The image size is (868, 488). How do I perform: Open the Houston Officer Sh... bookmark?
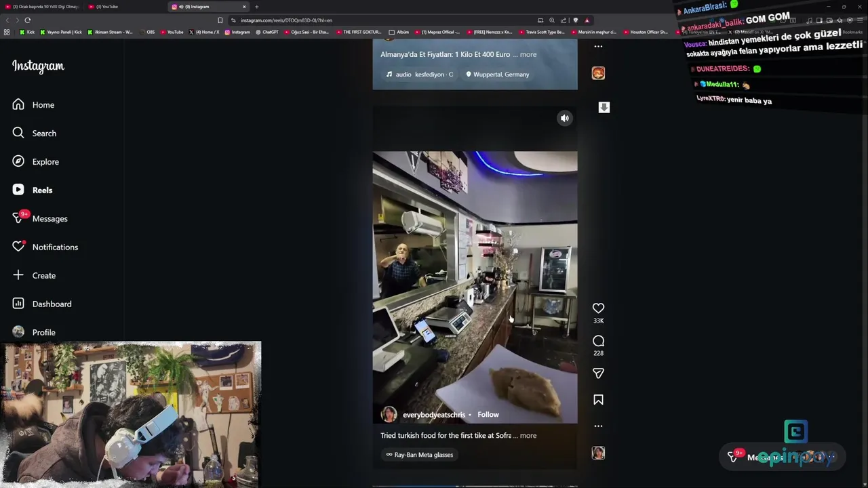coord(645,32)
